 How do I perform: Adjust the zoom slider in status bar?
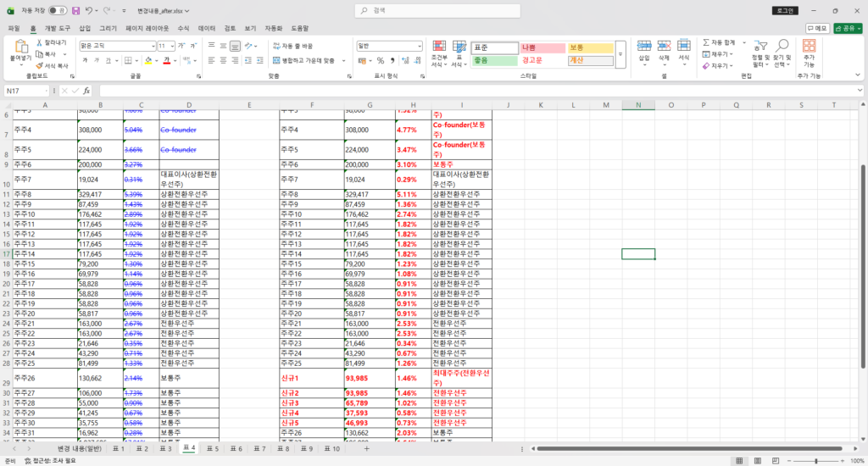[818, 460]
